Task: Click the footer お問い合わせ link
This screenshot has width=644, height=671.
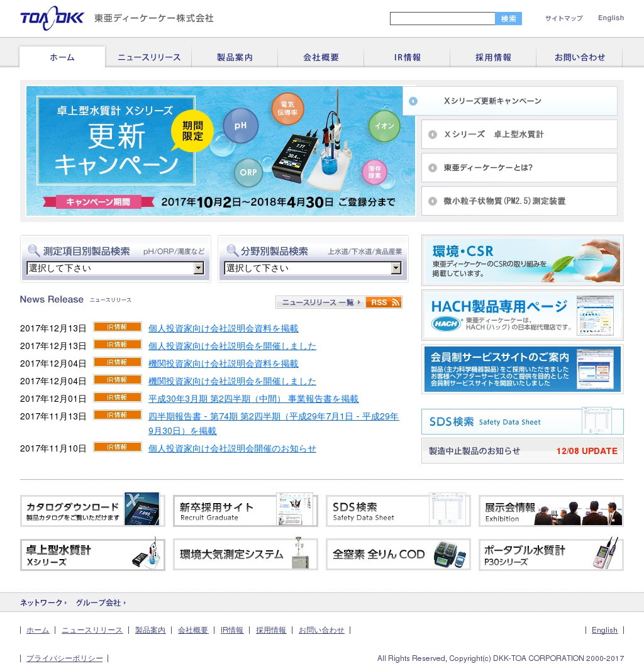Action: point(321,630)
